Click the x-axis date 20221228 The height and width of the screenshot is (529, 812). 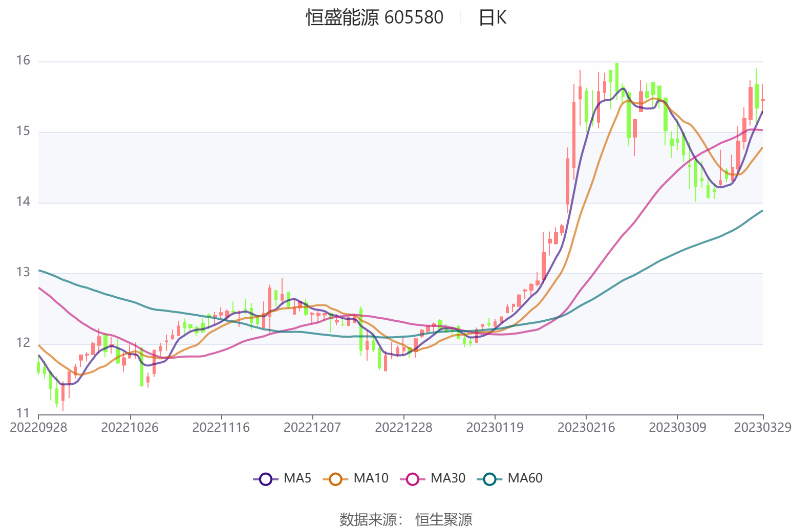(x=403, y=428)
